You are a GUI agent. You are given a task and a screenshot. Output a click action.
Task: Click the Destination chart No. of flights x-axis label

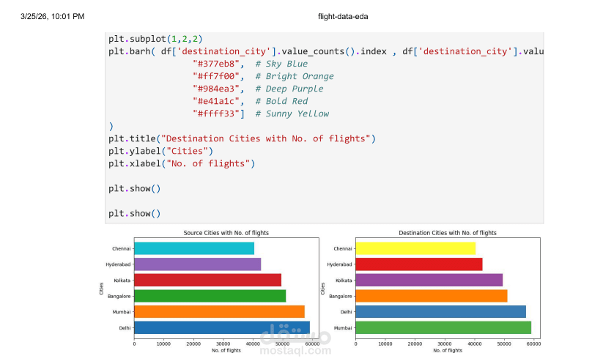[x=448, y=350]
